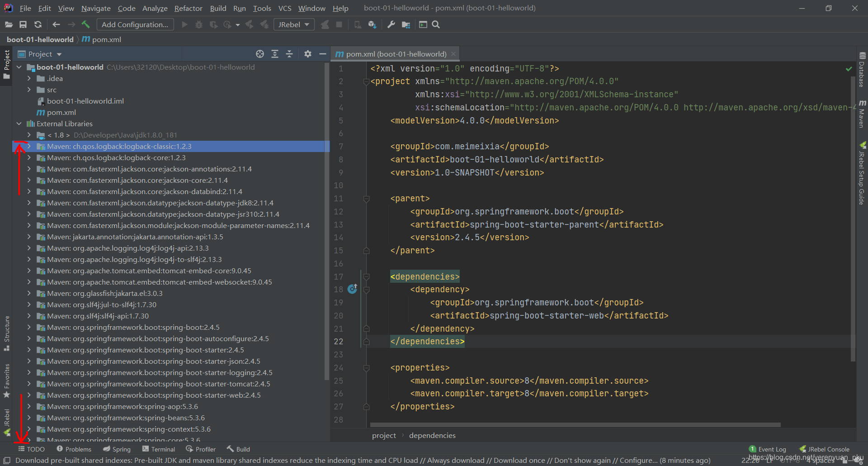Click the Load Maven Changes gutter icon
This screenshot has height=466, width=868.
tap(353, 289)
